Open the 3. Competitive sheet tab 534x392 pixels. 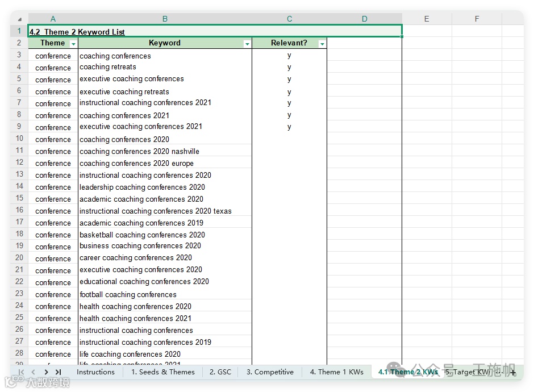pyautogui.click(x=270, y=372)
